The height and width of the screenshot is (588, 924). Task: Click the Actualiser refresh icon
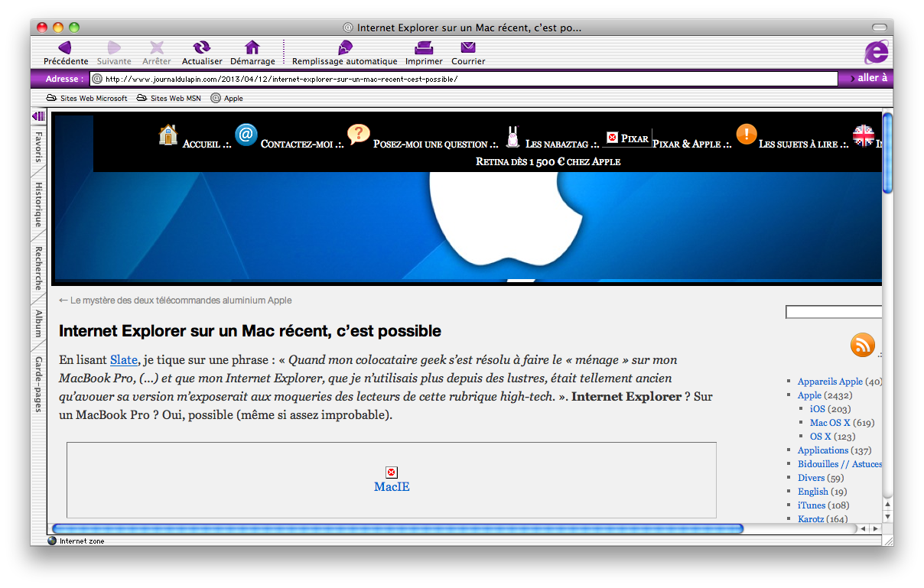(x=202, y=48)
